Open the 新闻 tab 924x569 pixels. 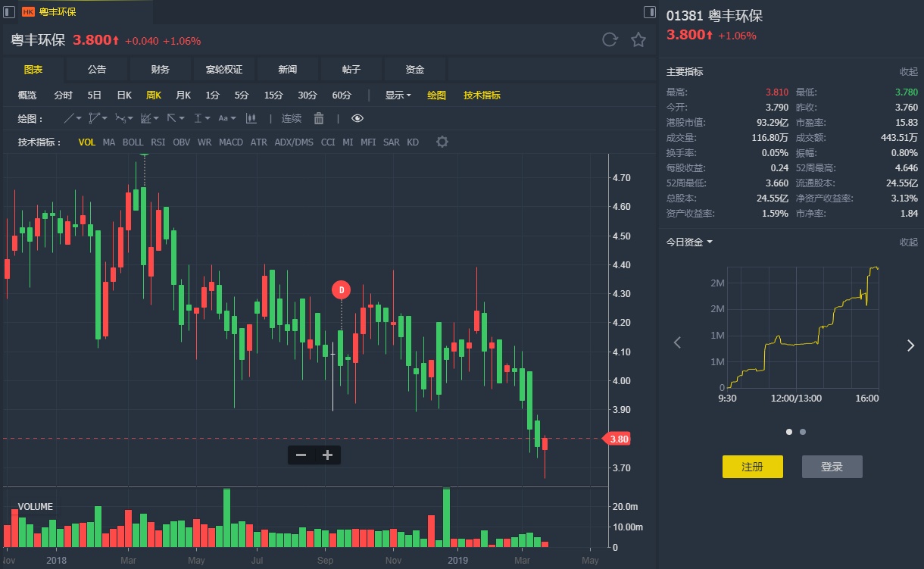288,69
